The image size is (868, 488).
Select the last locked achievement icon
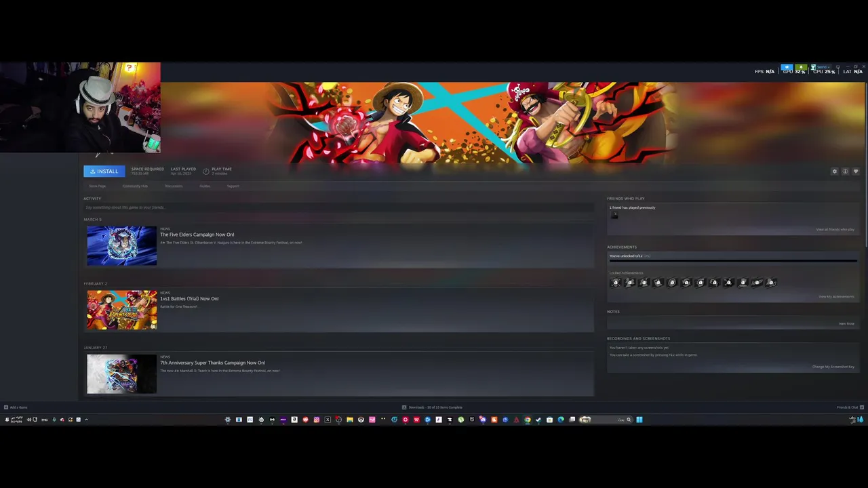tap(771, 283)
